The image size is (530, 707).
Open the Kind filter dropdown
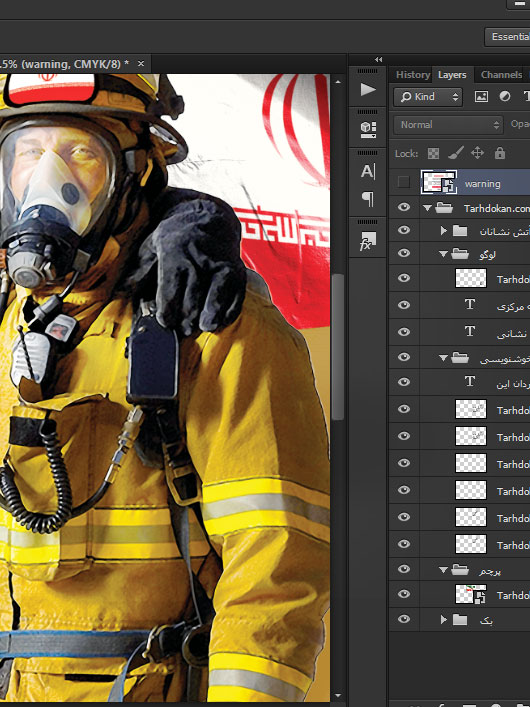[x=428, y=97]
